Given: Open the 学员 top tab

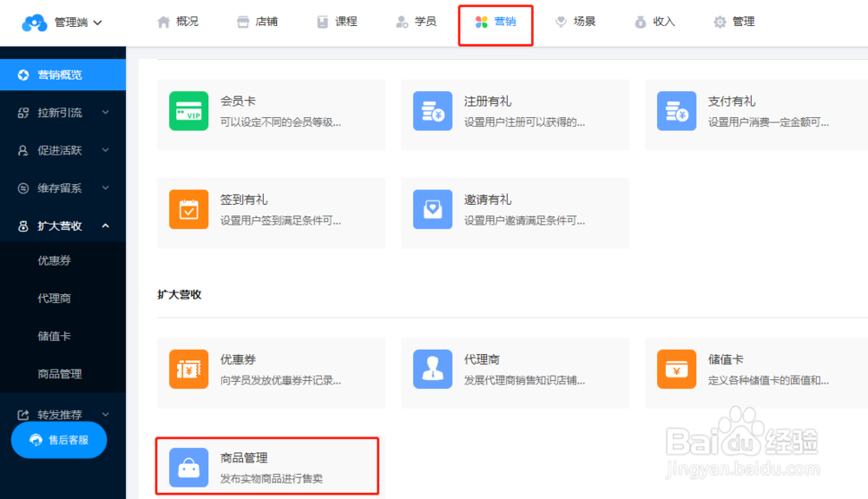Looking at the screenshot, I should (416, 22).
